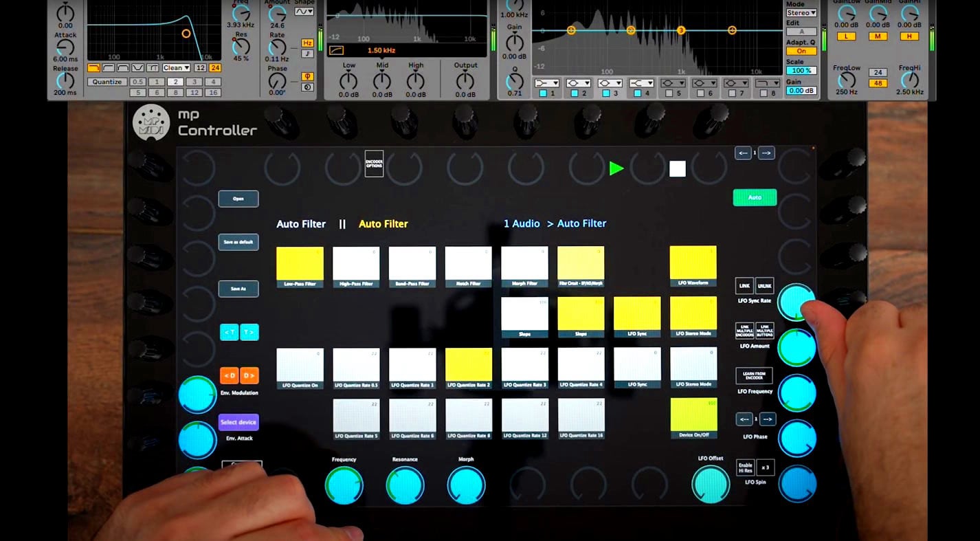The height and width of the screenshot is (541, 980).
Task: Open EQ Eight band 1 filter type dropdown
Action: pyautogui.click(x=546, y=82)
